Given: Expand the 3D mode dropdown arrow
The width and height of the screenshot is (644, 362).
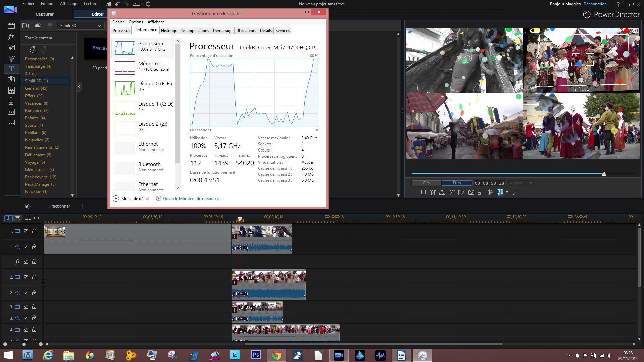Looking at the screenshot, I should pyautogui.click(x=507, y=192).
